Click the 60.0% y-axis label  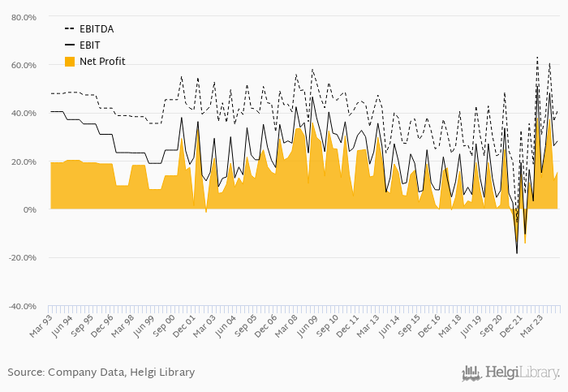[x=24, y=66]
